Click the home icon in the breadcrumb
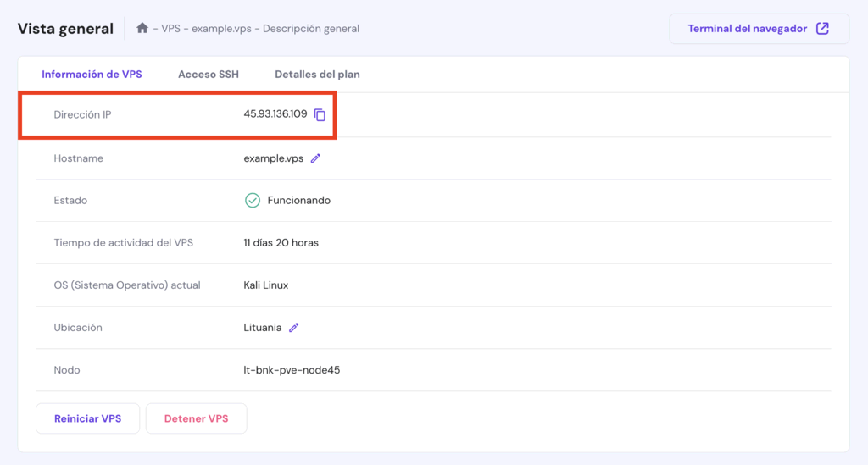 tap(142, 28)
